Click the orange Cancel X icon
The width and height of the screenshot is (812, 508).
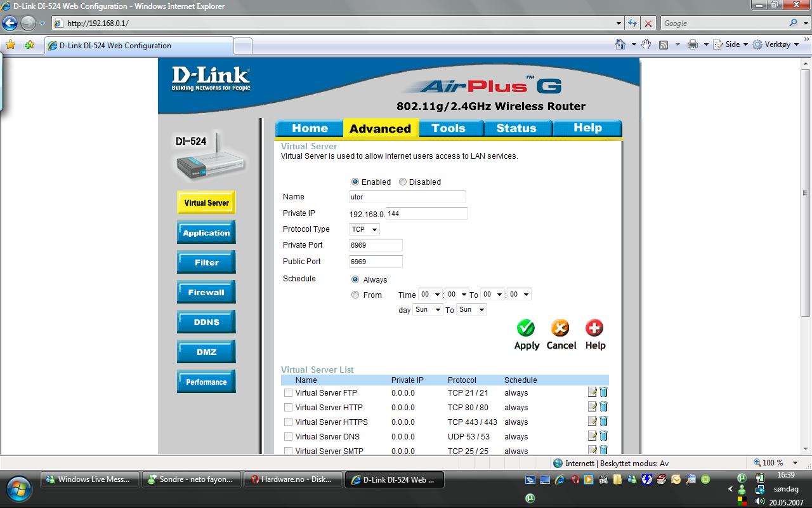pyautogui.click(x=560, y=328)
